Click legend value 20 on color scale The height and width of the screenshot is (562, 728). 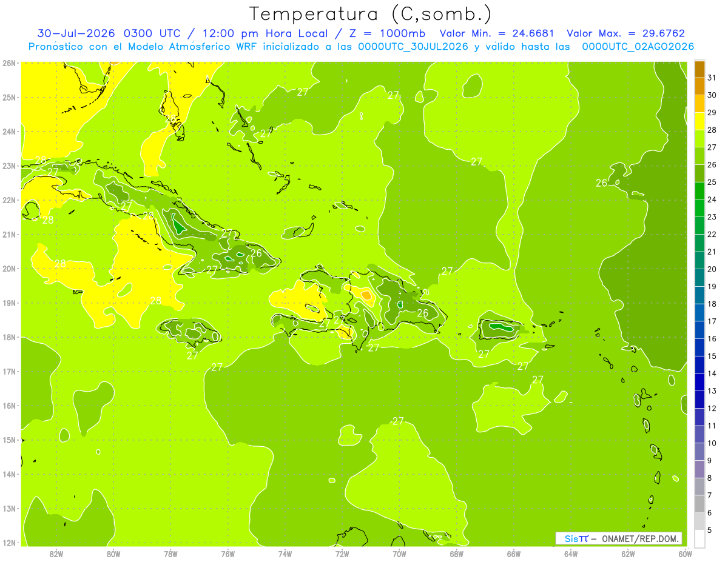[712, 269]
